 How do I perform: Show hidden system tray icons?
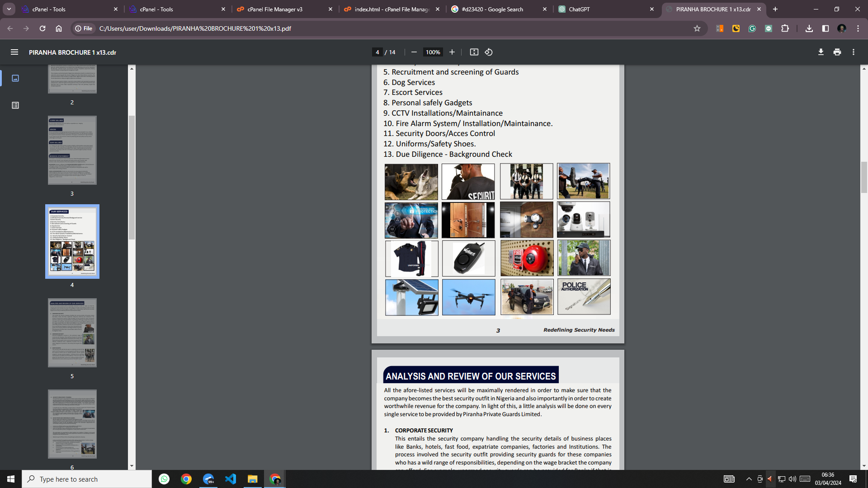tap(749, 479)
